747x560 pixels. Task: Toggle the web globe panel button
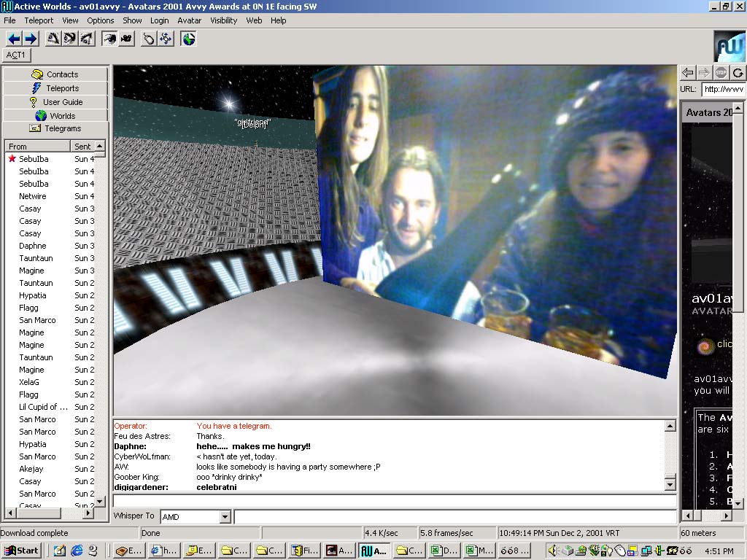(189, 39)
